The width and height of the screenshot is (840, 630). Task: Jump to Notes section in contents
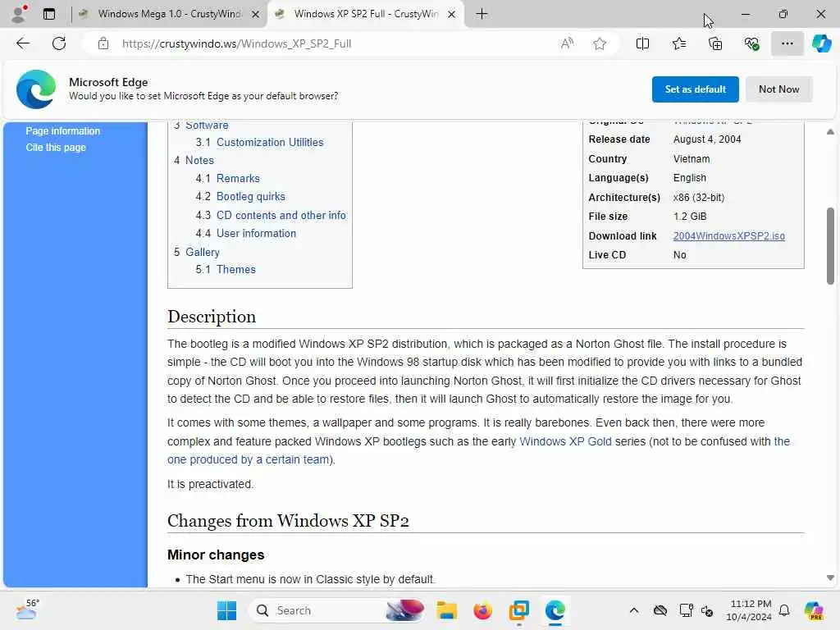coord(199,160)
